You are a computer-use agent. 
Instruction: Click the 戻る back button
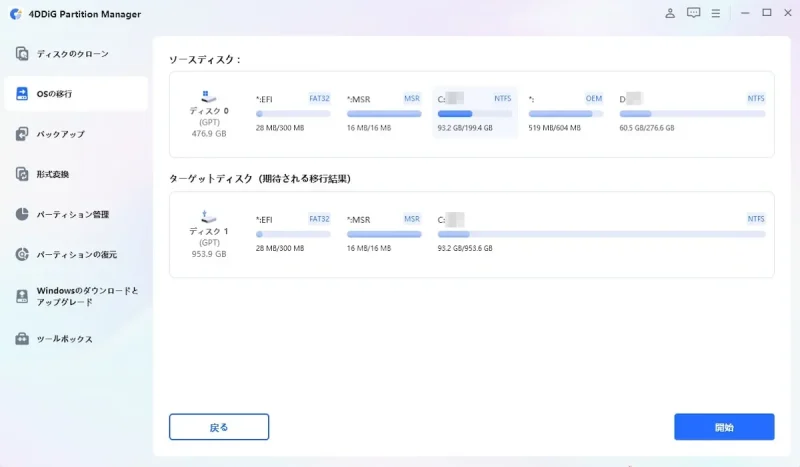(219, 427)
